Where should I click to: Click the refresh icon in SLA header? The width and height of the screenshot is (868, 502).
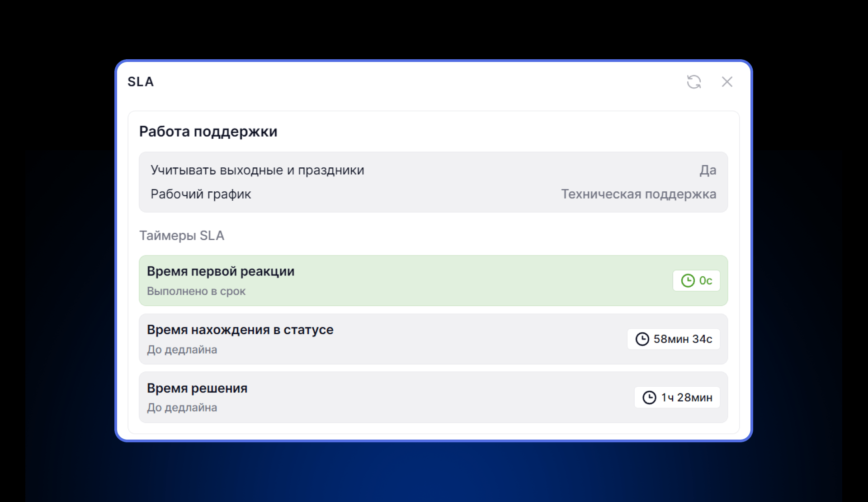click(x=694, y=82)
